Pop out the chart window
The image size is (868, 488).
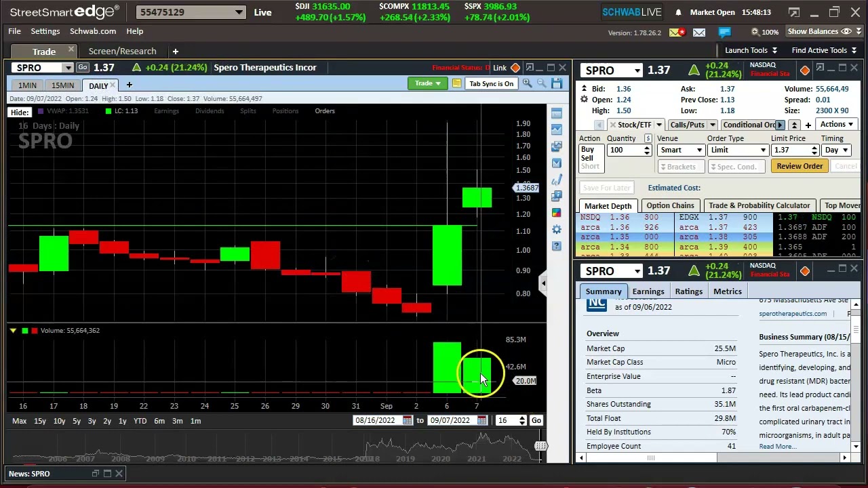point(530,67)
